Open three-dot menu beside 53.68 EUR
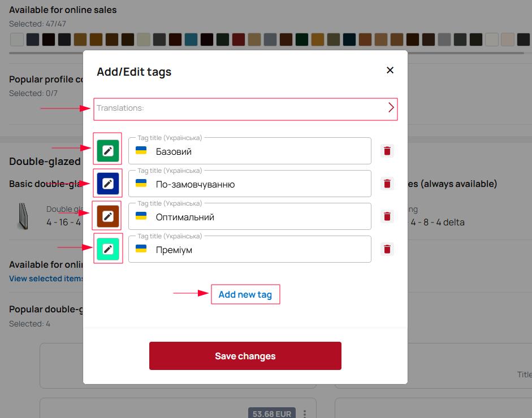 tap(304, 413)
